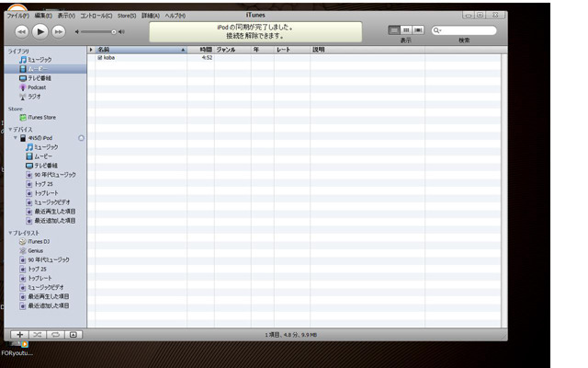Image resolution: width=588 pixels, height=368 pixels.
Task: Go to the previous track
Action: pos(22,32)
